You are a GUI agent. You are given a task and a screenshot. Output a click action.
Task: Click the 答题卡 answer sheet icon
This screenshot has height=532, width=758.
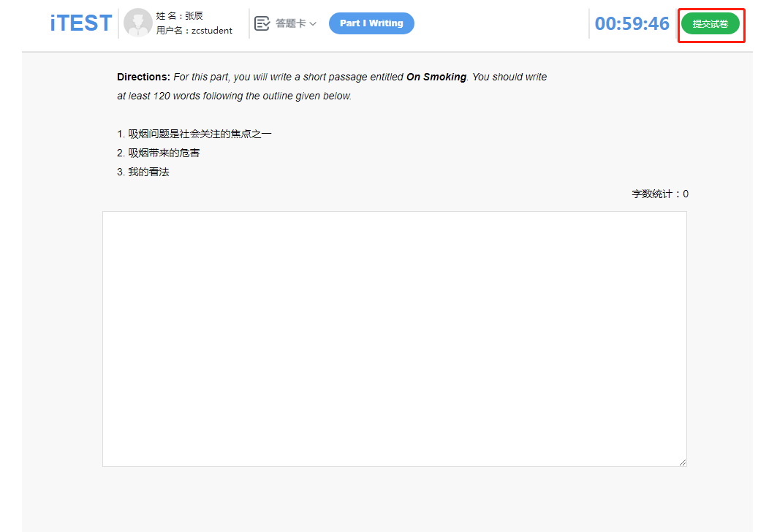pos(262,23)
